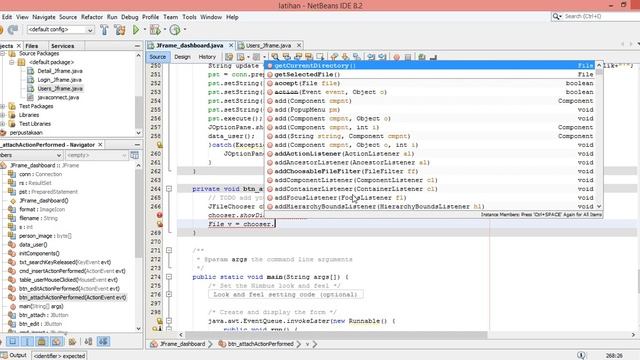
Task: Click the Source view button
Action: 158,57
